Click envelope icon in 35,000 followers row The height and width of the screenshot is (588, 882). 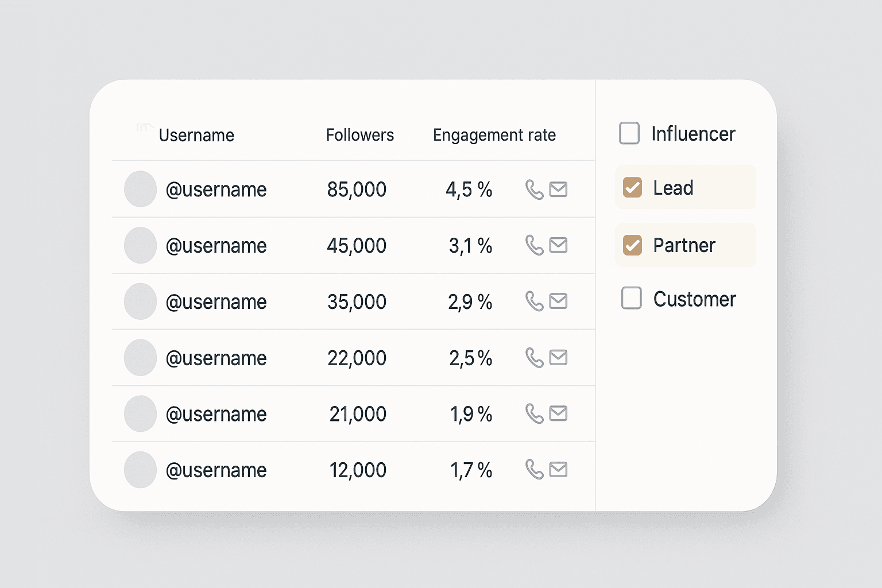[x=558, y=301]
